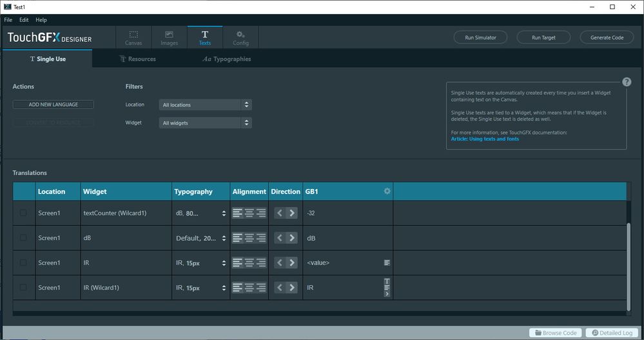644x340 pixels.
Task: Open the File menu
Action: coord(8,20)
